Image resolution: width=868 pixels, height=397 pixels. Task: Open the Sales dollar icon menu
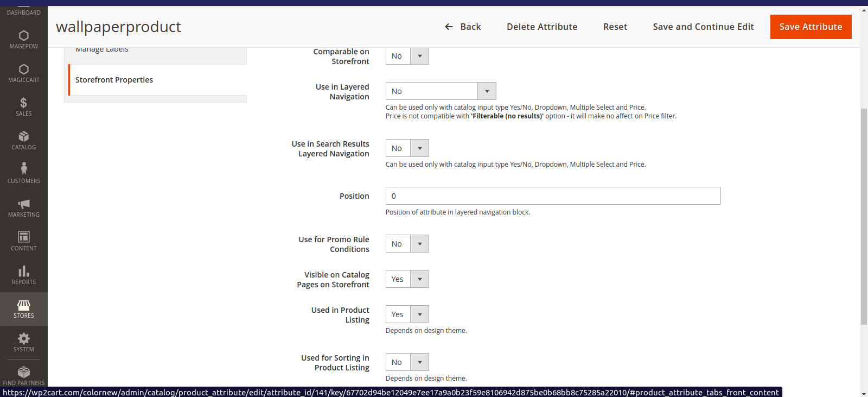[24, 107]
